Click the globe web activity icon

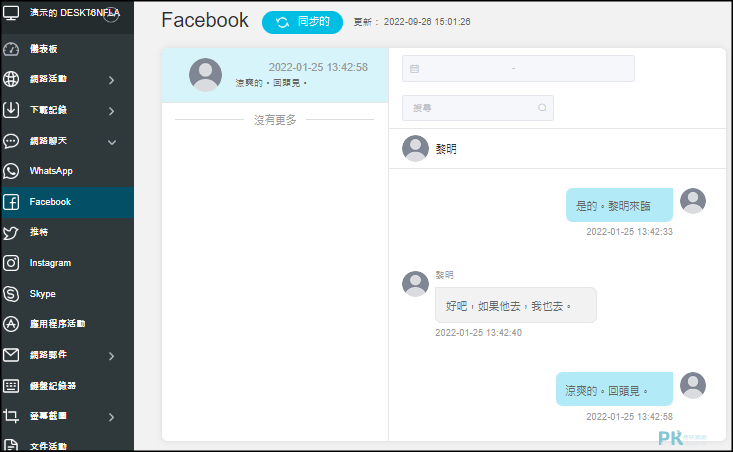[x=11, y=79]
